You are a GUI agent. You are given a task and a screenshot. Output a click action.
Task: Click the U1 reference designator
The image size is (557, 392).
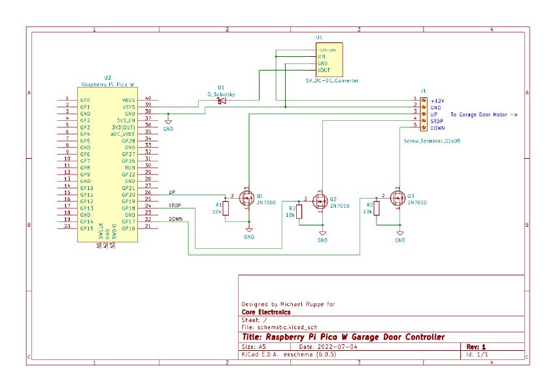pyautogui.click(x=319, y=37)
